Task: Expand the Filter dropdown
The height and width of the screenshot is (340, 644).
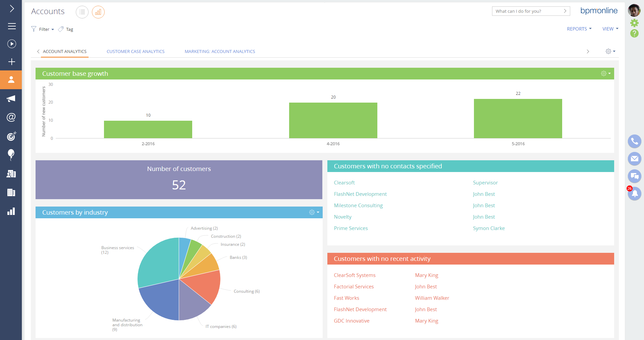Action: tap(42, 29)
